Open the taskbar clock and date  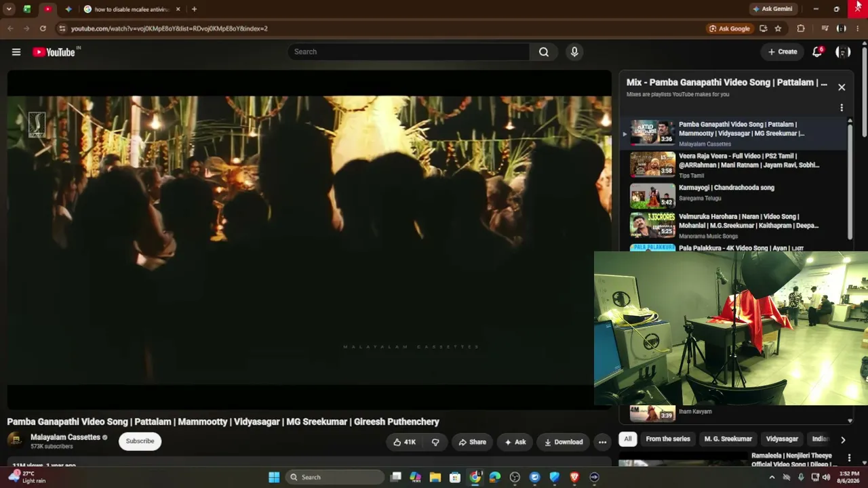tap(849, 477)
